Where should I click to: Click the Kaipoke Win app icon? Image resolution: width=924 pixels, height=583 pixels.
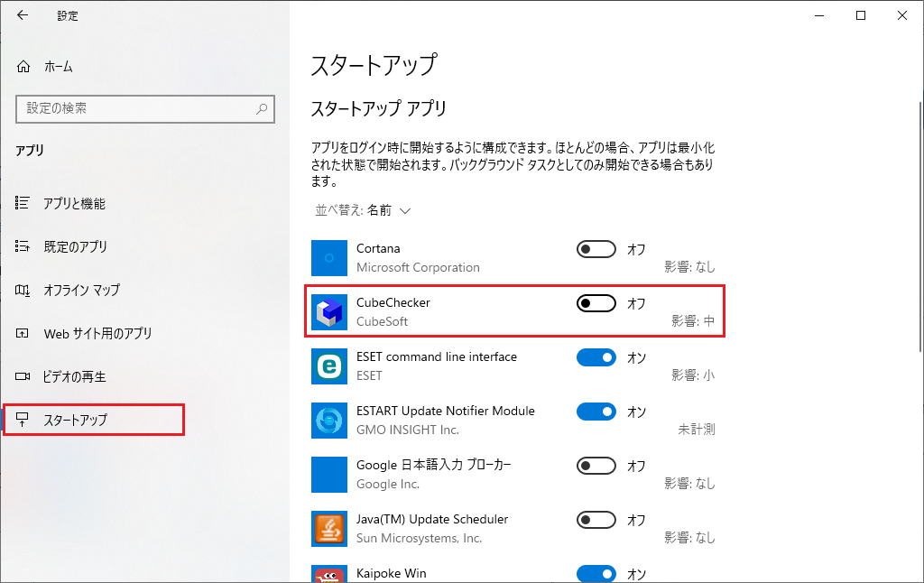pos(329,574)
